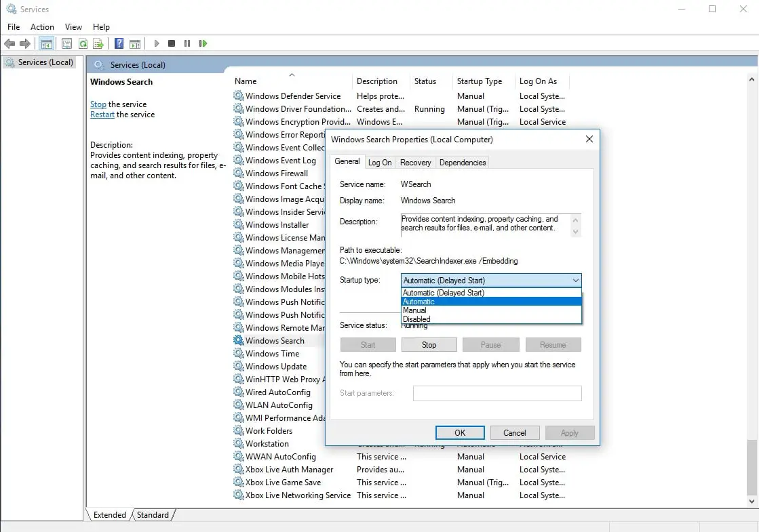Image resolution: width=759 pixels, height=532 pixels.
Task: Click the gear icon beside Workstation
Action: (238, 443)
